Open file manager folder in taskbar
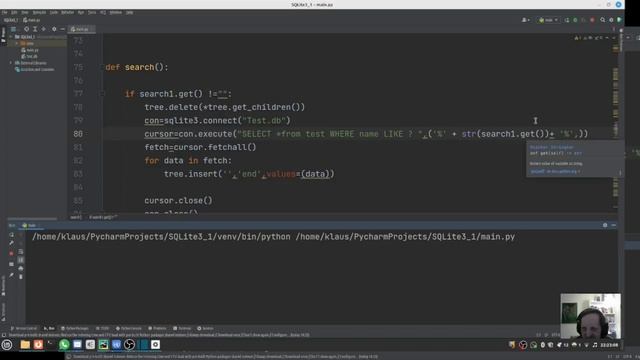The height and width of the screenshot is (360, 640). coord(25,345)
